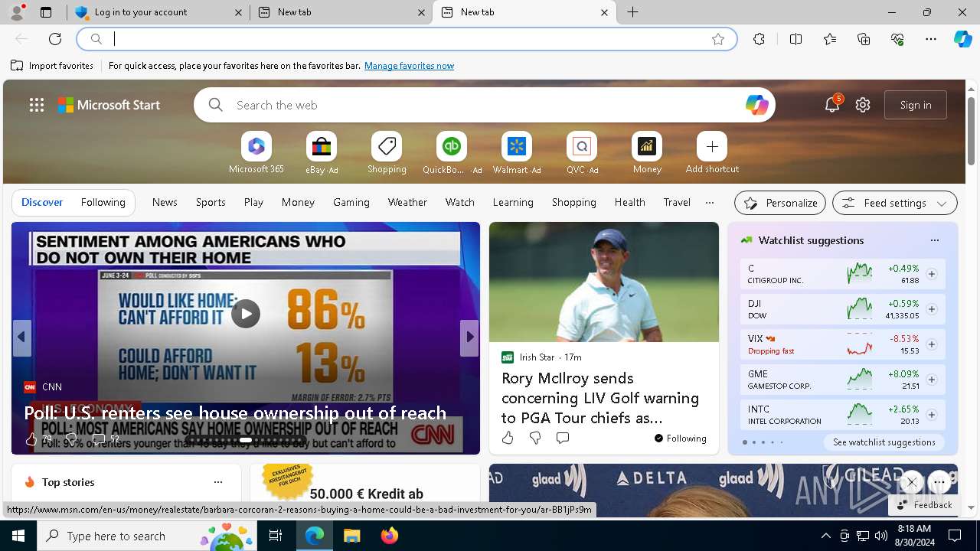Open Top stories options menu
The width and height of the screenshot is (980, 551).
coord(218,482)
